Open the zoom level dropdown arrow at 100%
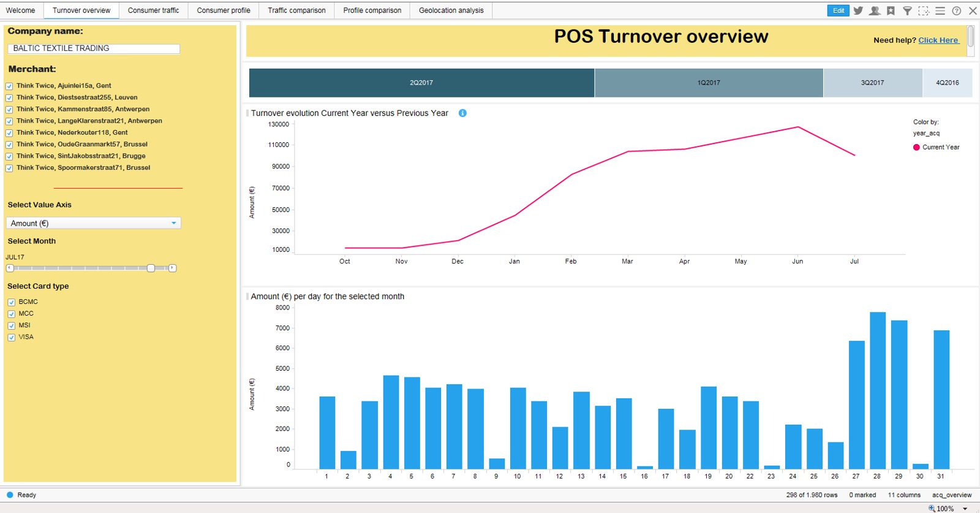Image resolution: width=980 pixels, height=513 pixels. coord(965,509)
